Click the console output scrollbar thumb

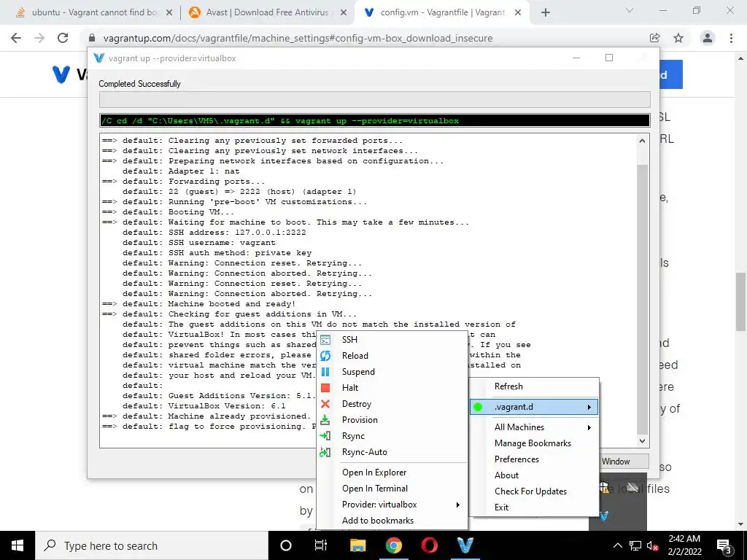(x=642, y=299)
